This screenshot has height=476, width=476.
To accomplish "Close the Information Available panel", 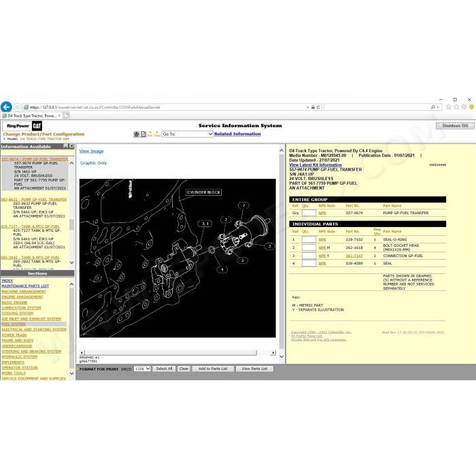I will click(71, 146).
